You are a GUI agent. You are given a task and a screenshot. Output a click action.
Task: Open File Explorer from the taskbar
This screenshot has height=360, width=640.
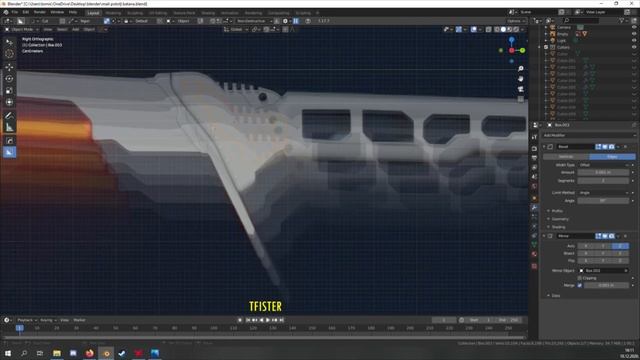click(57, 353)
